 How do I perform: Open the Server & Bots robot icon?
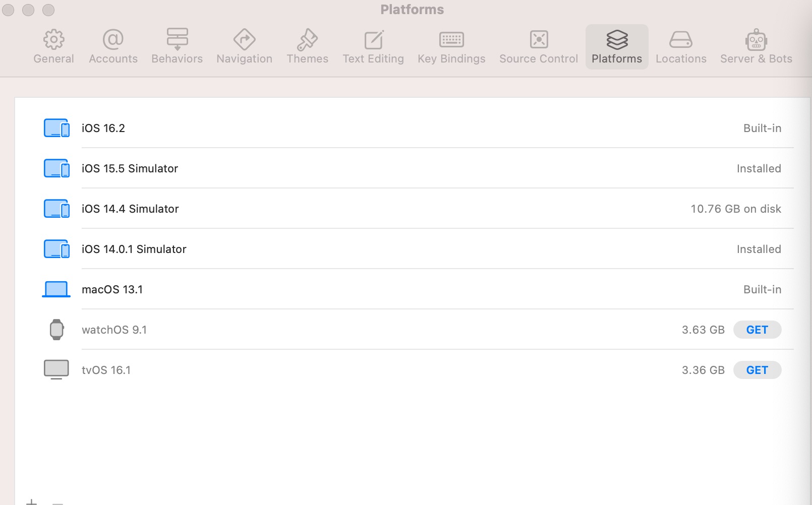(756, 39)
